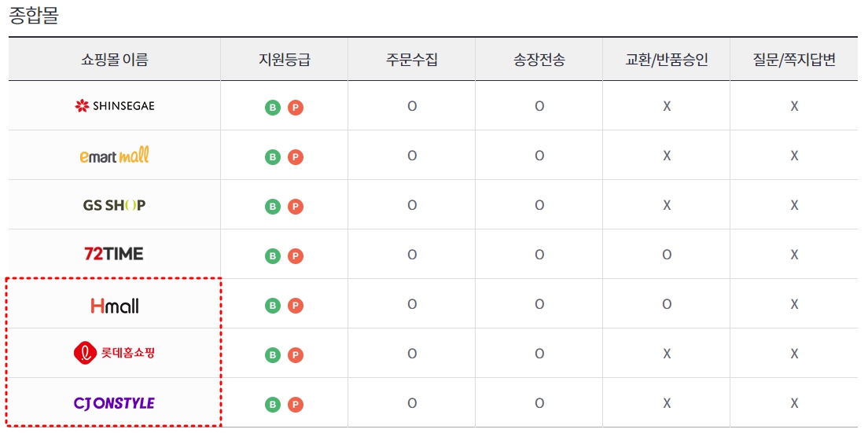The width and height of the screenshot is (868, 433).
Task: Click orange P badge in 72TIME row
Action: pos(296,256)
